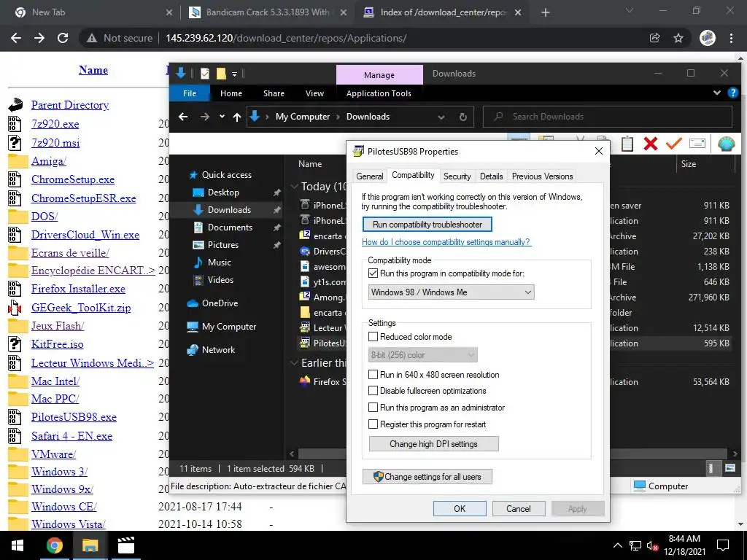Open the 8-bit (256) color dropdown
This screenshot has width=747, height=560.
point(422,355)
